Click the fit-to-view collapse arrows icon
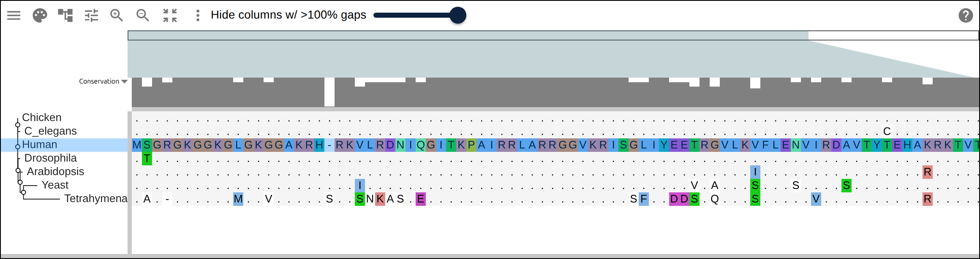 pyautogui.click(x=170, y=16)
